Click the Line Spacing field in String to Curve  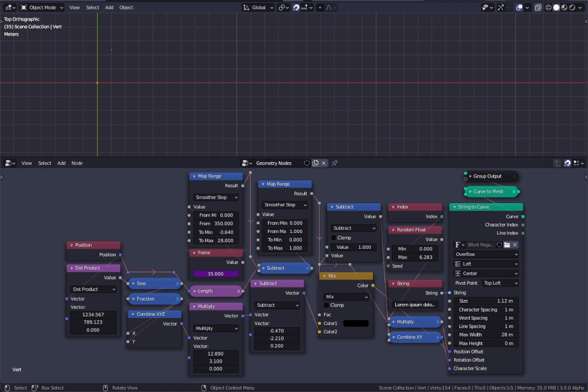tap(486, 326)
